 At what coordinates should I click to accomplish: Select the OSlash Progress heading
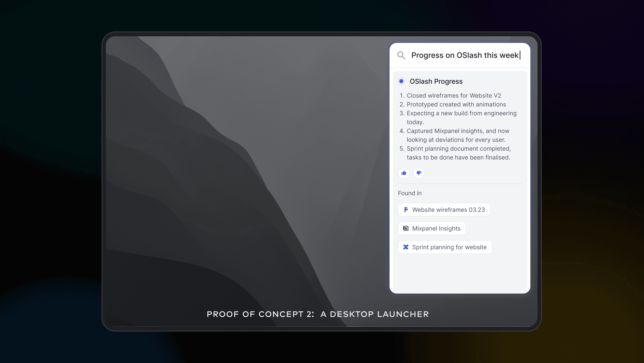pyautogui.click(x=436, y=81)
